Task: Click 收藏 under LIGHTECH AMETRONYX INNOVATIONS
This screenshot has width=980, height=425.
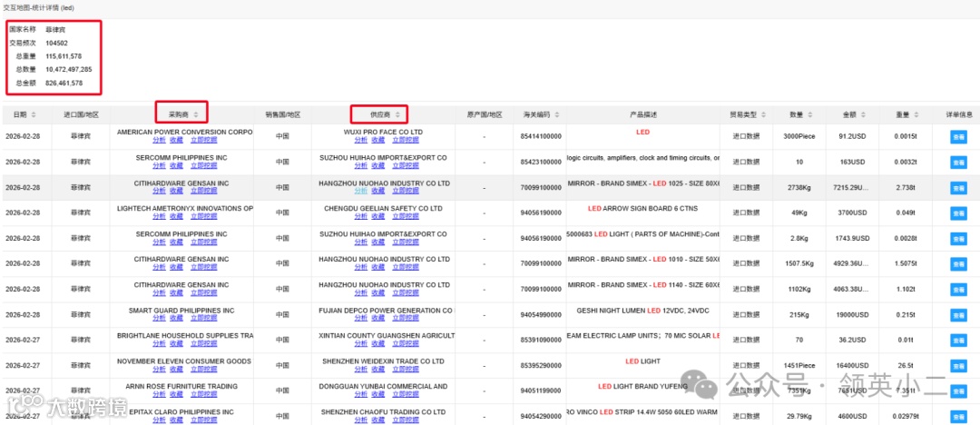Action: point(176,216)
